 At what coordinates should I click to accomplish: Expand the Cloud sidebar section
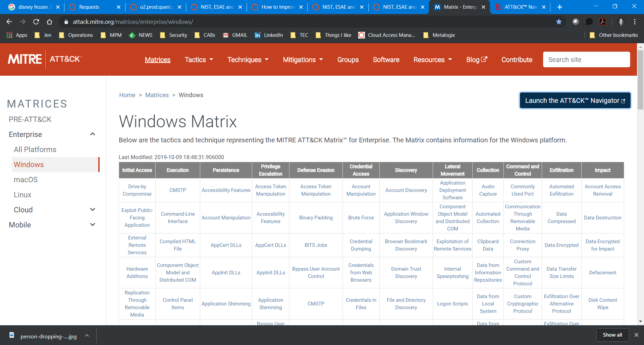[x=93, y=210]
